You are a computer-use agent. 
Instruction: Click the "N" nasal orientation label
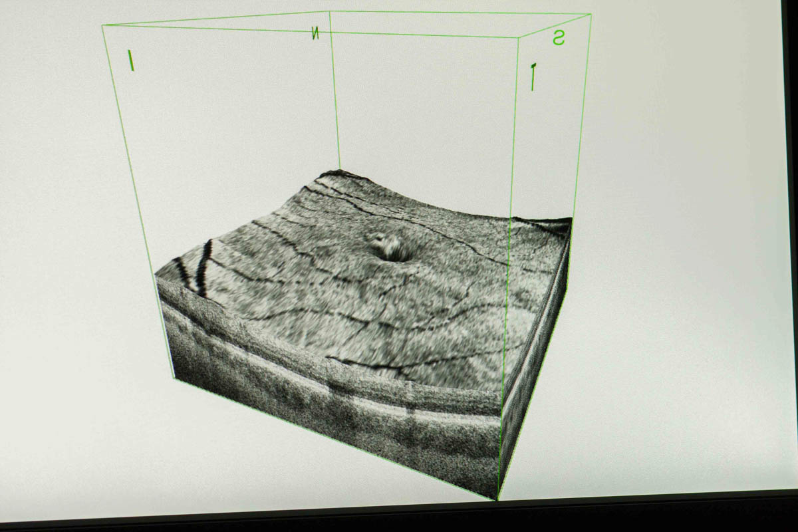[315, 34]
